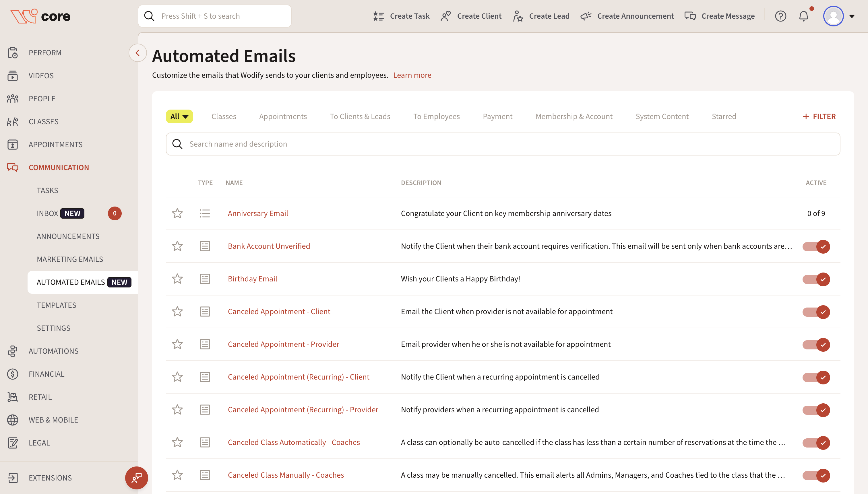This screenshot has width=868, height=494.
Task: Collapse the sidebar with chevron button
Action: pos(137,53)
